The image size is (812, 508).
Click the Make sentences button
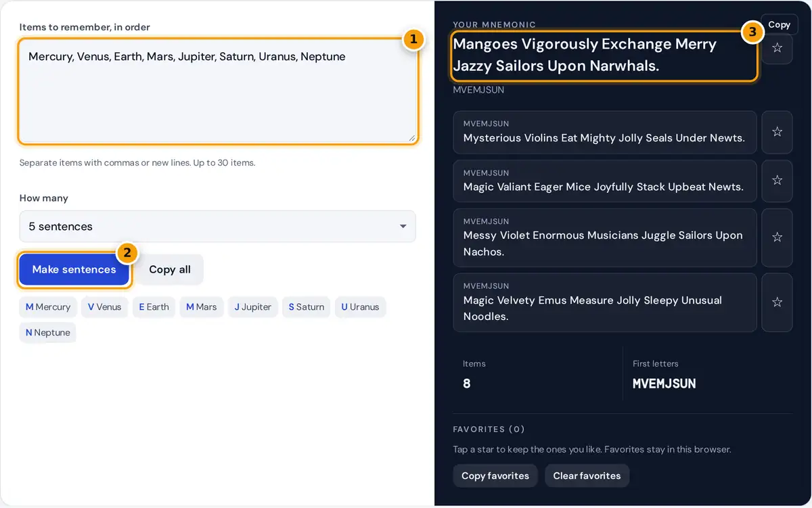click(74, 269)
